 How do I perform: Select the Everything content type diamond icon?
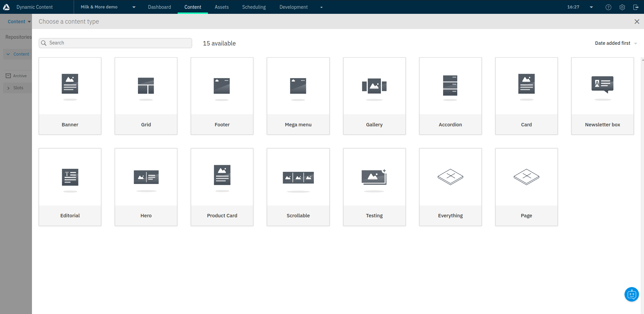pos(451,177)
